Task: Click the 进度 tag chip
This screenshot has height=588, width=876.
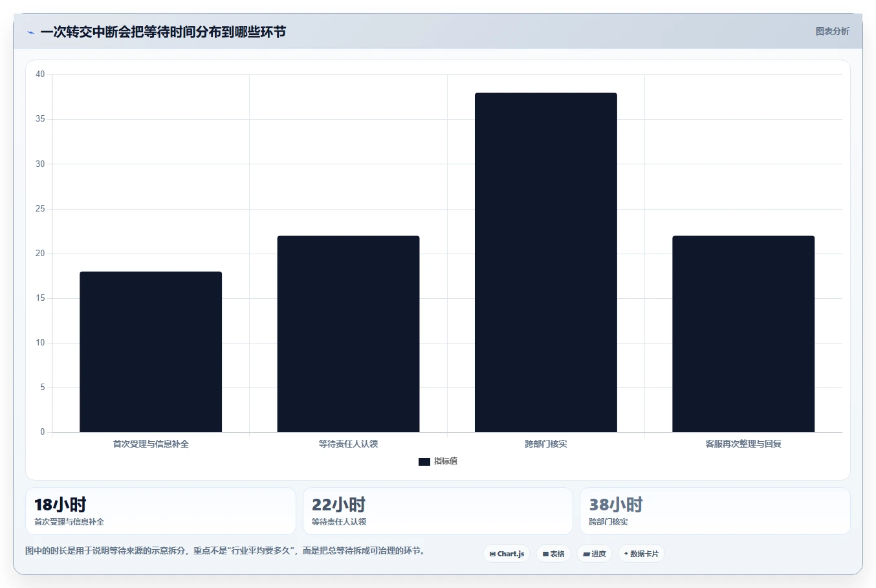Action: pyautogui.click(x=595, y=554)
